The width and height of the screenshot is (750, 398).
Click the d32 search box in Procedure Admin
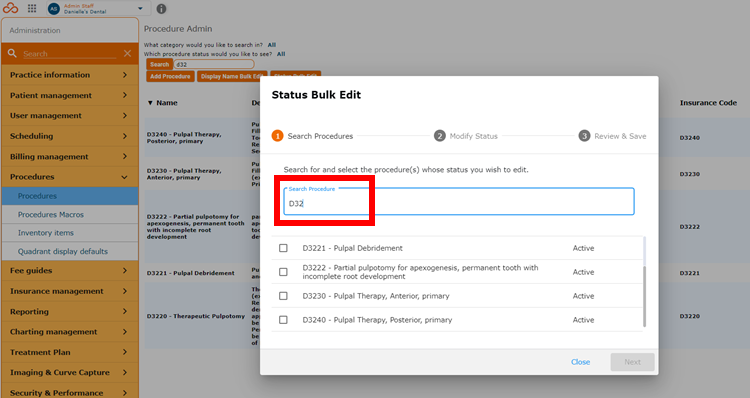214,65
